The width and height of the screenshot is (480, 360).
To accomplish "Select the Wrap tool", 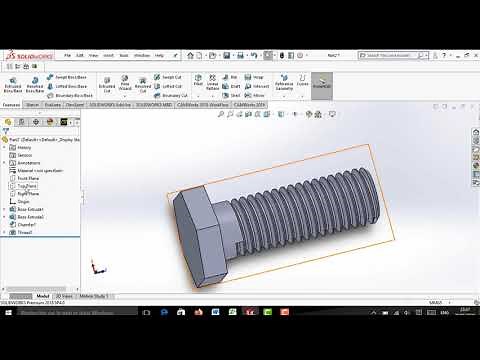I will tap(254, 77).
